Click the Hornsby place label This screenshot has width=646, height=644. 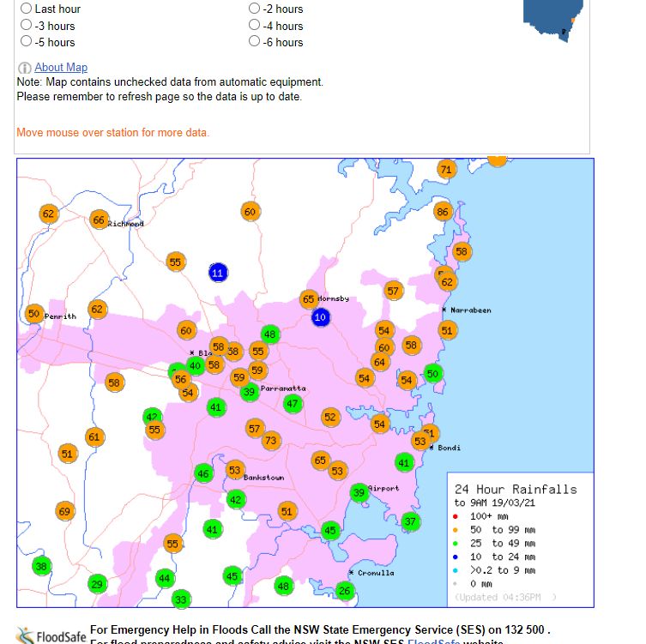point(334,298)
